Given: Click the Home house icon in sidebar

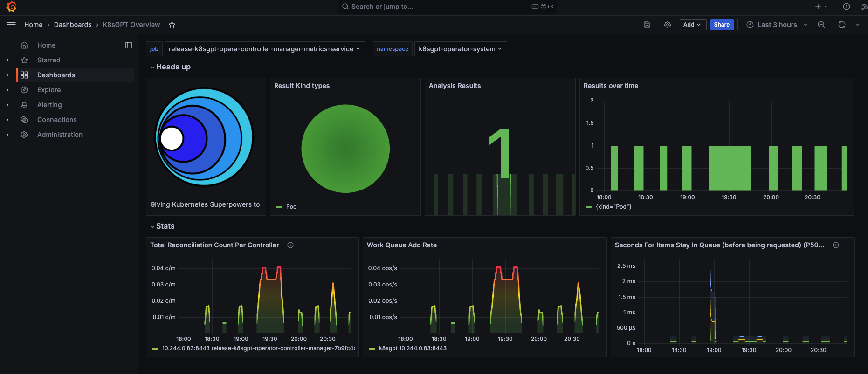Looking at the screenshot, I should click(24, 45).
